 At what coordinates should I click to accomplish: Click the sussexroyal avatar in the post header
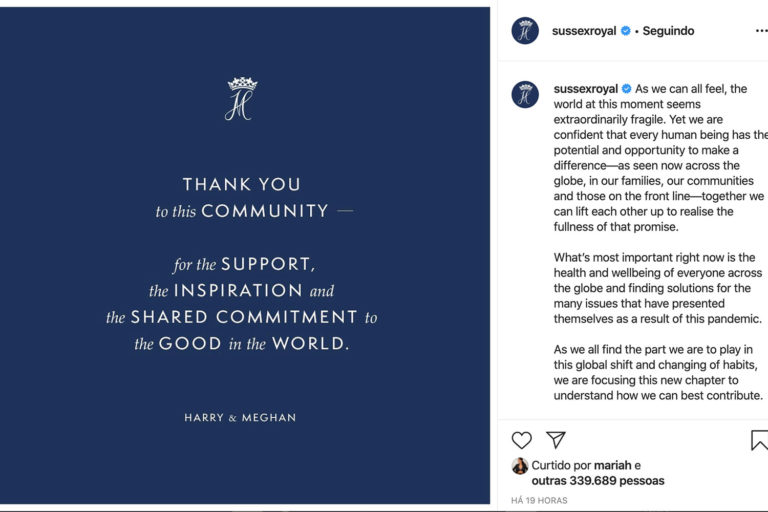(x=525, y=31)
